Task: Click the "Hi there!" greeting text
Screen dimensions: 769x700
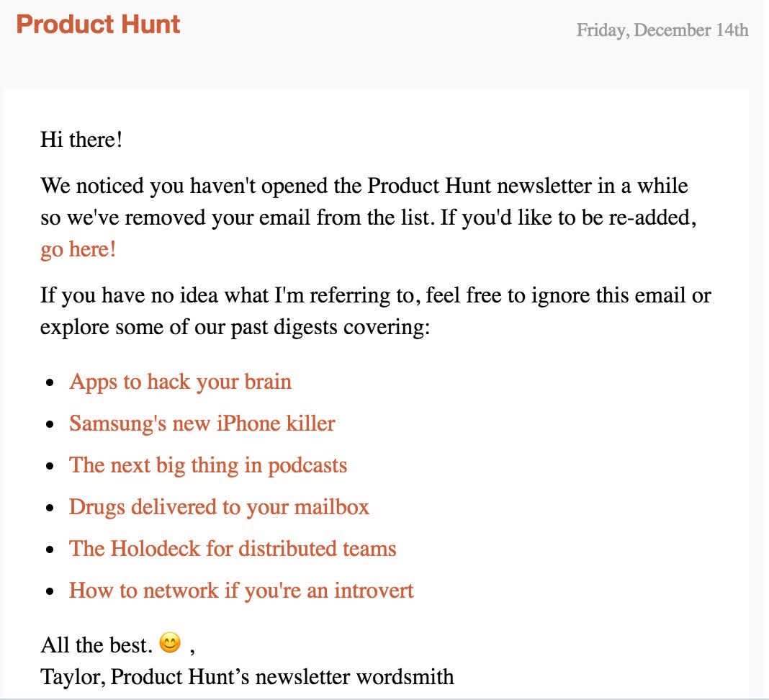Action: point(81,140)
